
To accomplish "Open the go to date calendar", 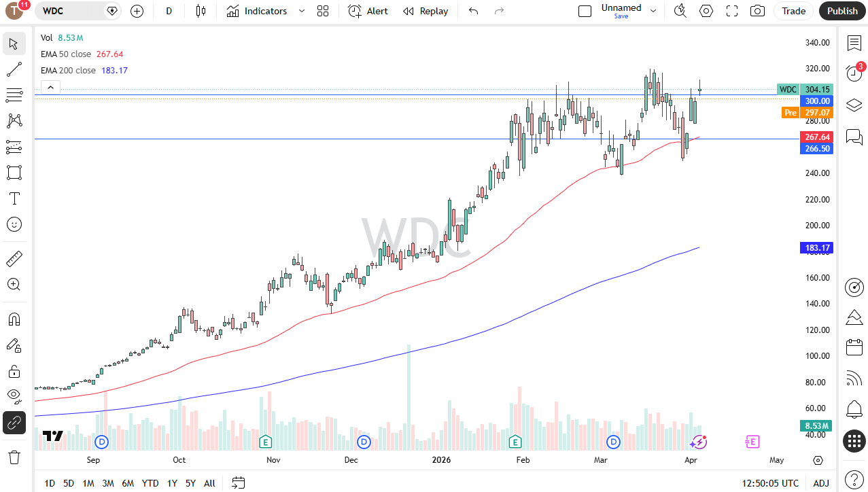I will 238,483.
